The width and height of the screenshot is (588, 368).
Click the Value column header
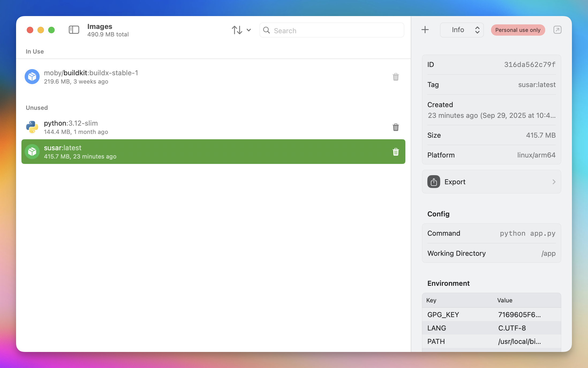pyautogui.click(x=505, y=300)
